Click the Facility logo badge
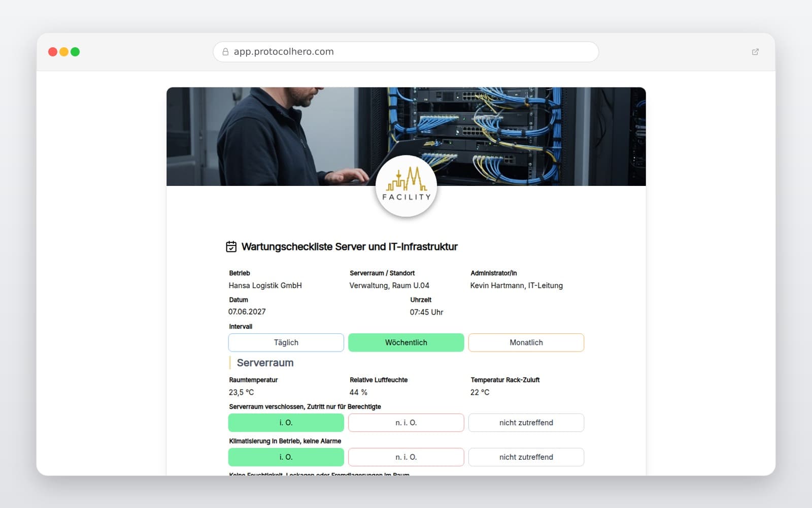 click(x=406, y=186)
